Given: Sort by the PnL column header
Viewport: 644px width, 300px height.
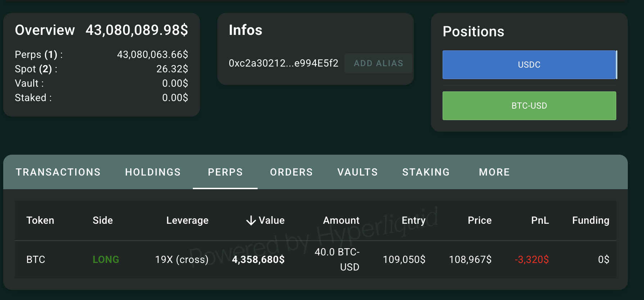Looking at the screenshot, I should pyautogui.click(x=540, y=220).
